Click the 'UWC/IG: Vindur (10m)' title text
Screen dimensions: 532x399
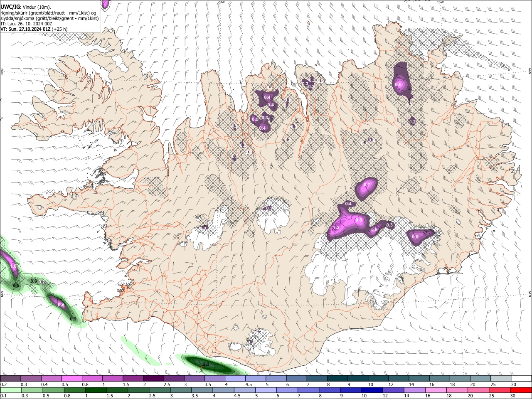tap(27, 7)
